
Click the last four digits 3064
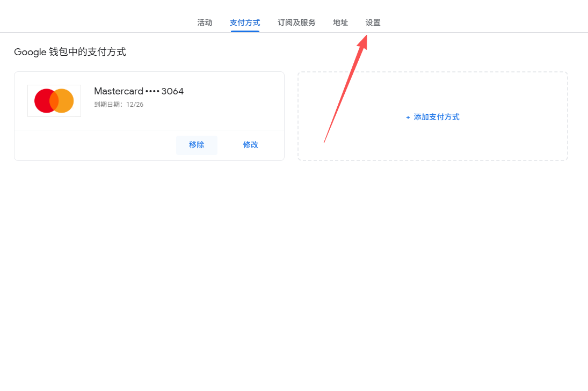point(173,91)
